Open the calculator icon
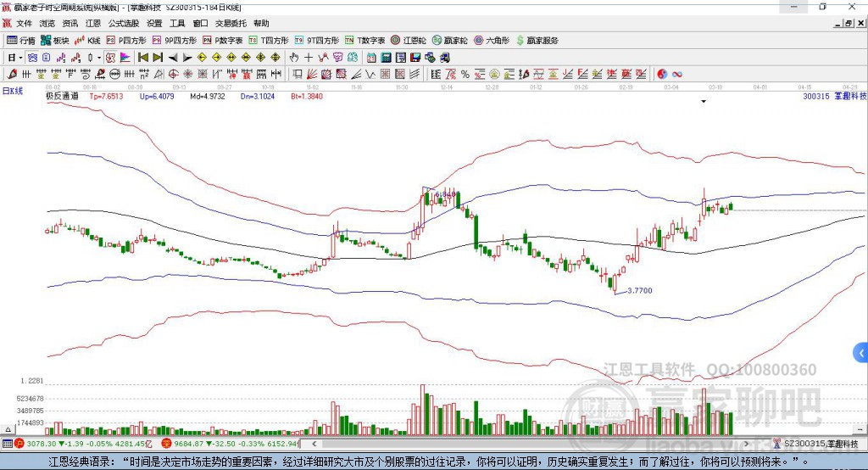This screenshot has height=470, width=868. coord(386,58)
